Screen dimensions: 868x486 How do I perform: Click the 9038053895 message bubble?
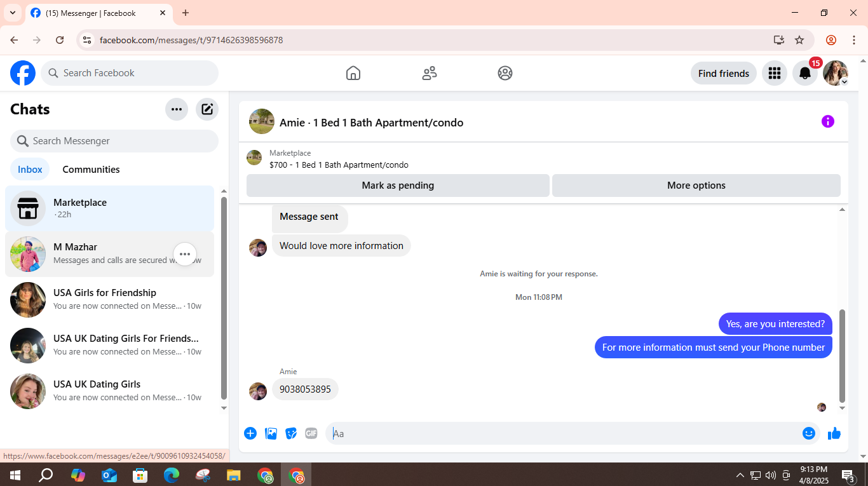[x=305, y=389]
